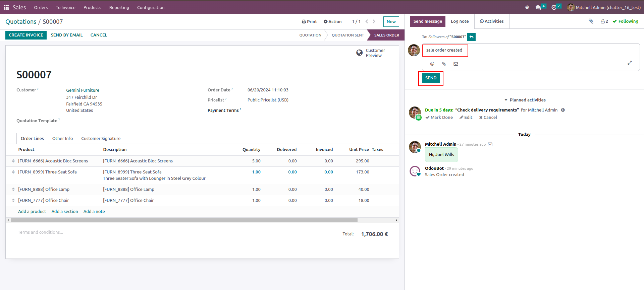Click right arrow of the horizontal scrollbar

396,220
